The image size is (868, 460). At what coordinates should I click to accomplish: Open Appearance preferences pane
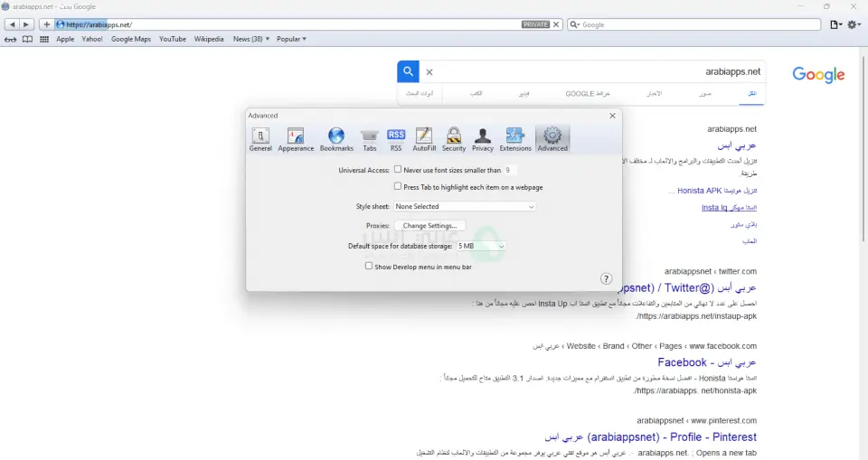point(296,139)
